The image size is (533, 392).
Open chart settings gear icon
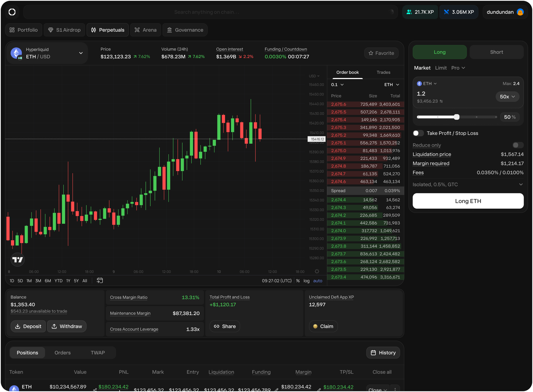click(x=317, y=271)
